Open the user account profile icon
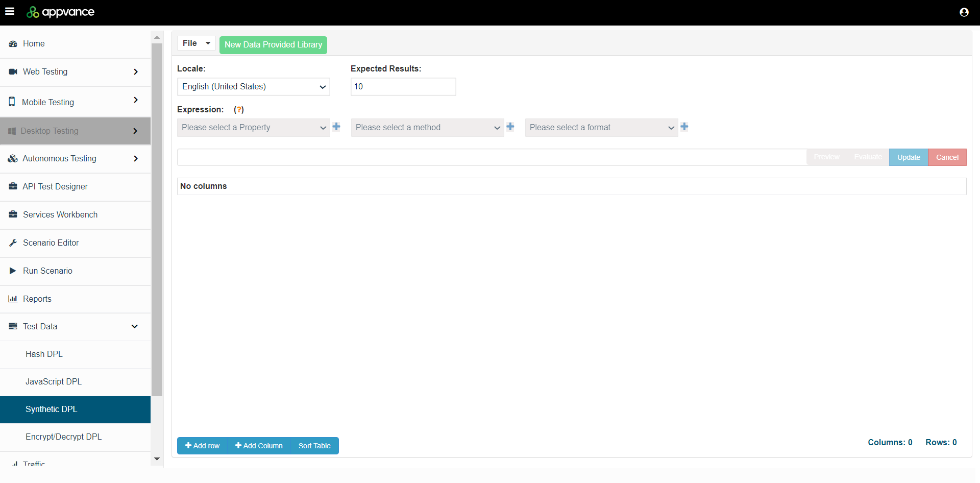Viewport: 980px width, 483px height. coord(964,12)
